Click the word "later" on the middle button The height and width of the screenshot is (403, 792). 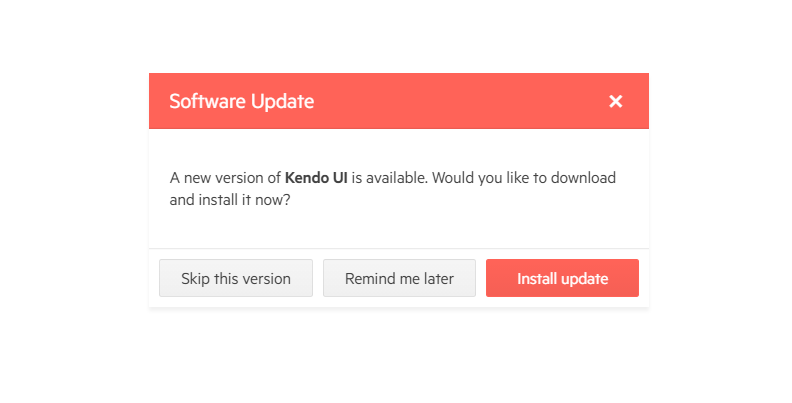coord(437,279)
